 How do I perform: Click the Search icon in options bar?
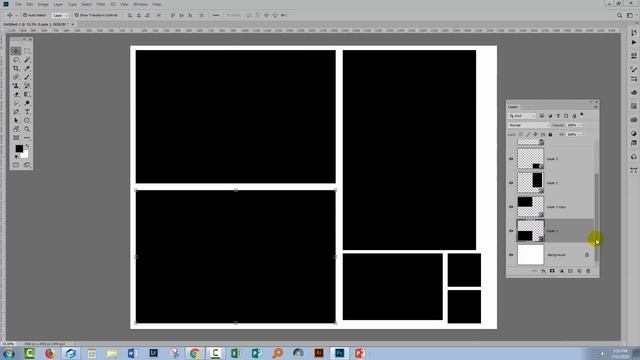[619, 15]
